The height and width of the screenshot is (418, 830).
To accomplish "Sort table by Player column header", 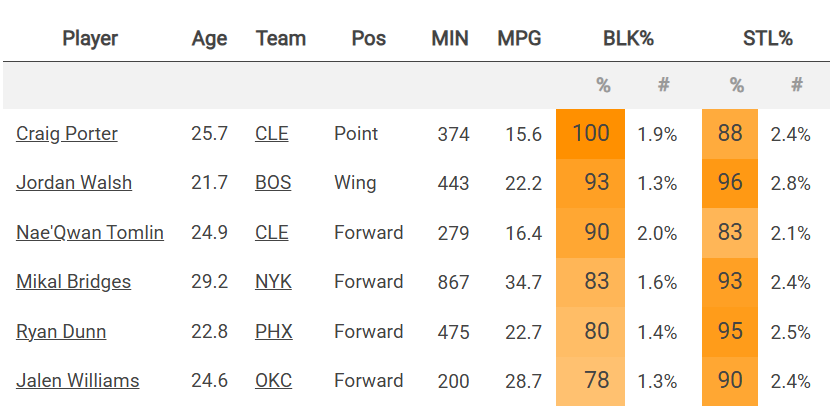I will click(90, 39).
